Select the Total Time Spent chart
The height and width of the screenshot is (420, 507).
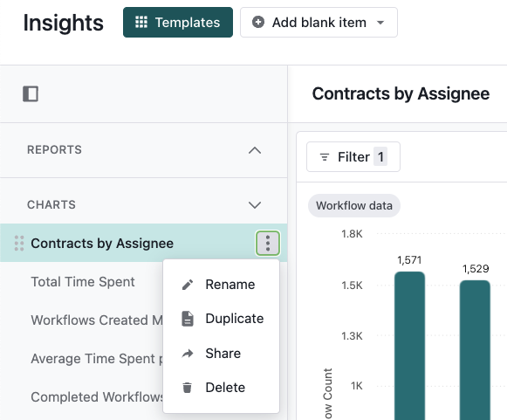click(83, 282)
